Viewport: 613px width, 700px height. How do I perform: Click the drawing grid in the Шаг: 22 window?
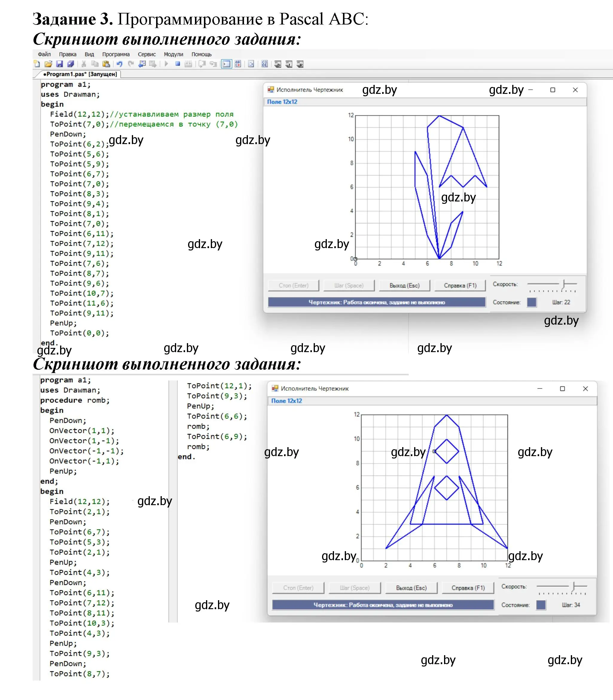coord(427,187)
